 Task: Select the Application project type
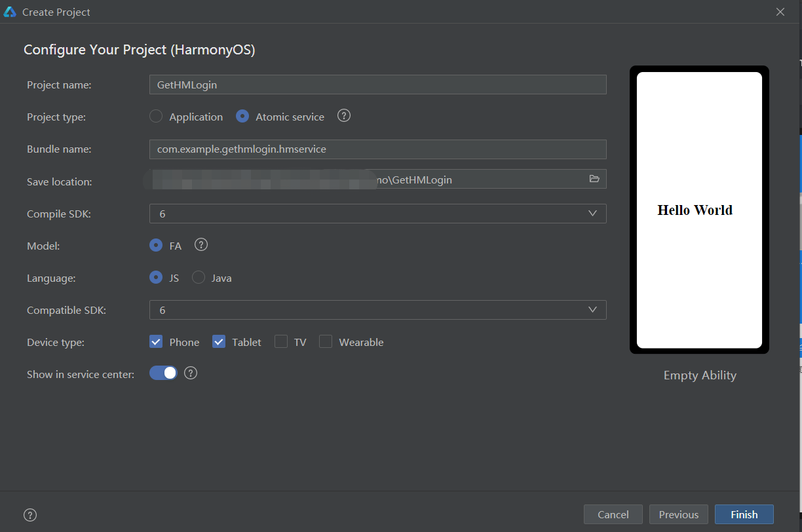tap(156, 116)
